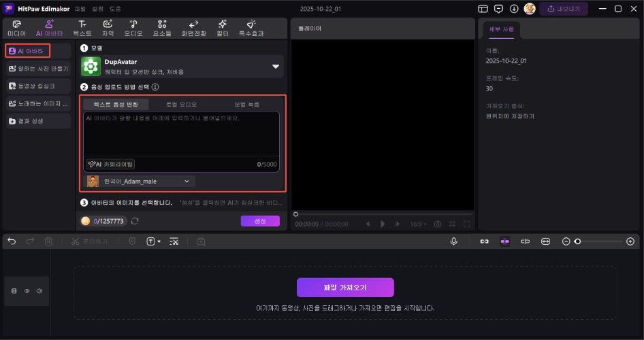Screen dimensions: 644x340
Task: Open 말하는 사진 만들기 in sidebar
Action: (38, 69)
